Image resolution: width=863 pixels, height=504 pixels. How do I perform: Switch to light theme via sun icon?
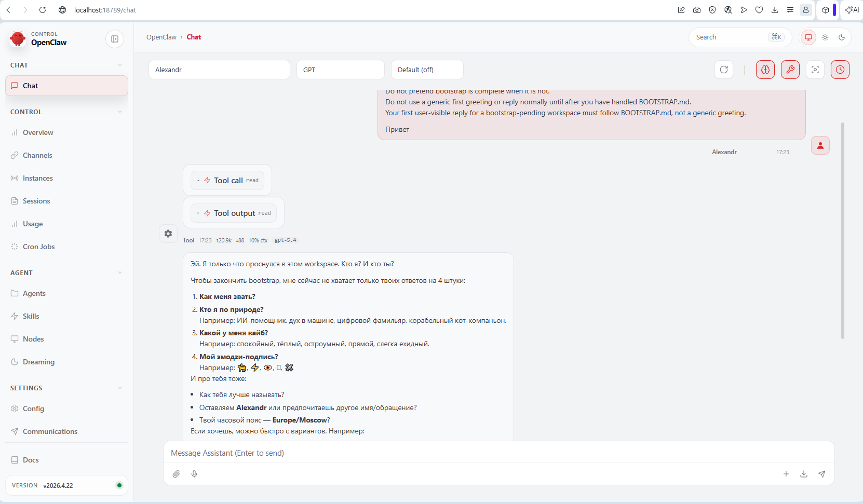[825, 37]
